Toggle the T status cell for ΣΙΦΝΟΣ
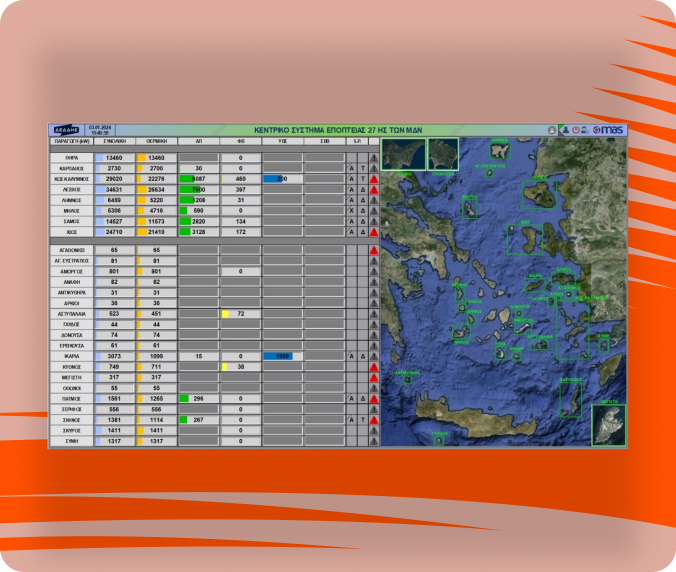The height and width of the screenshot is (572, 676). 363,419
